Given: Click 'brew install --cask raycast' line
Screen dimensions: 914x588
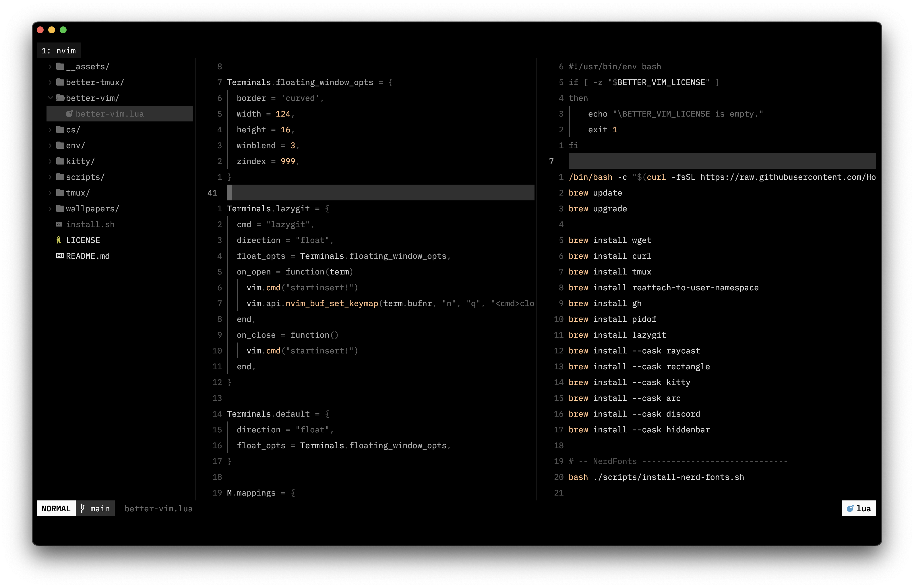Looking at the screenshot, I should [x=634, y=351].
